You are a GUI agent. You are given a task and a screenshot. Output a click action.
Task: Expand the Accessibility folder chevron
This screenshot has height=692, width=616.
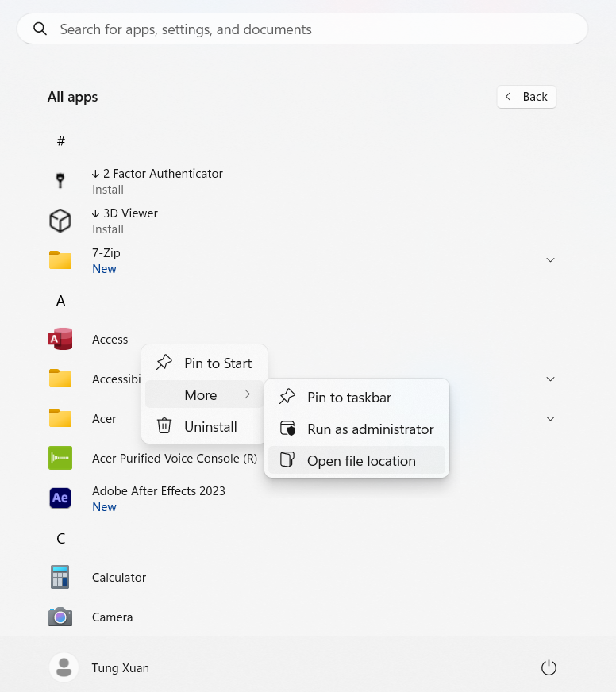550,379
